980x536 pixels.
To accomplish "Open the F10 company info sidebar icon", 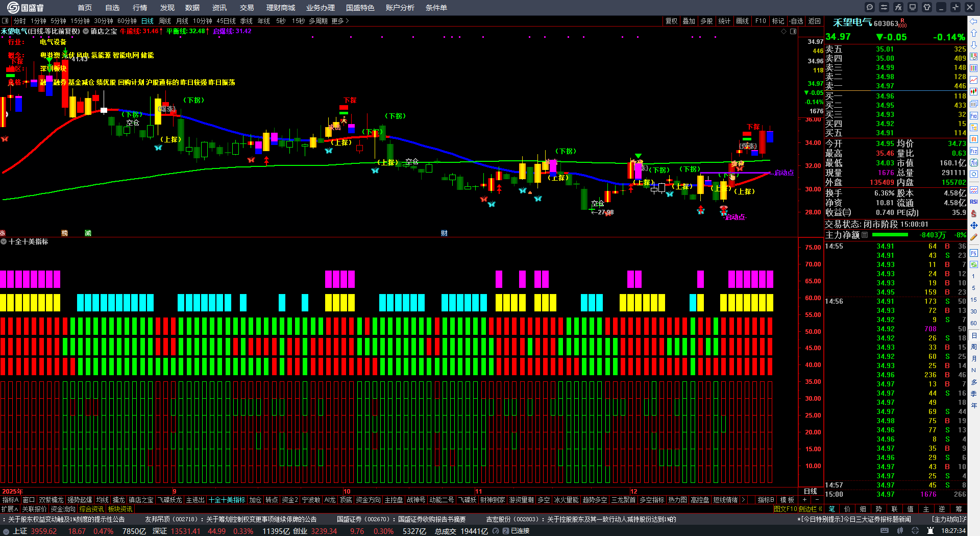I will [974, 116].
